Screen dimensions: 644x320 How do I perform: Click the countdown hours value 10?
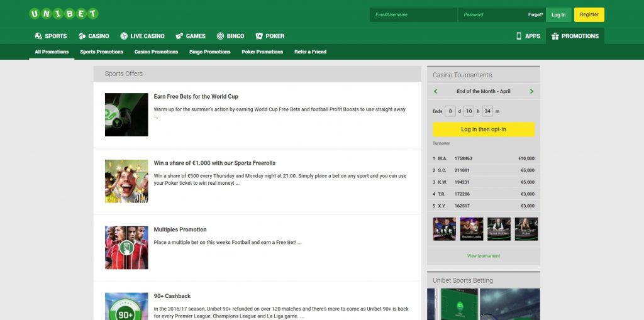[x=469, y=111]
